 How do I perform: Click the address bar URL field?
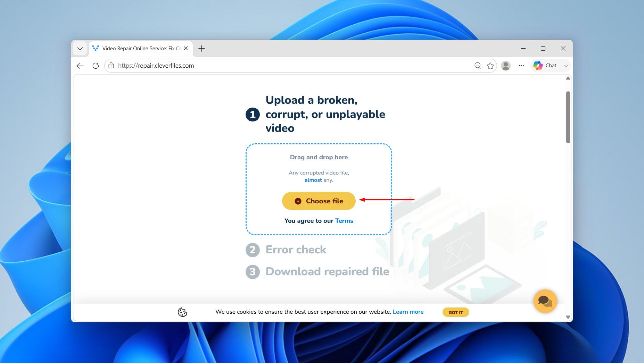click(x=292, y=66)
